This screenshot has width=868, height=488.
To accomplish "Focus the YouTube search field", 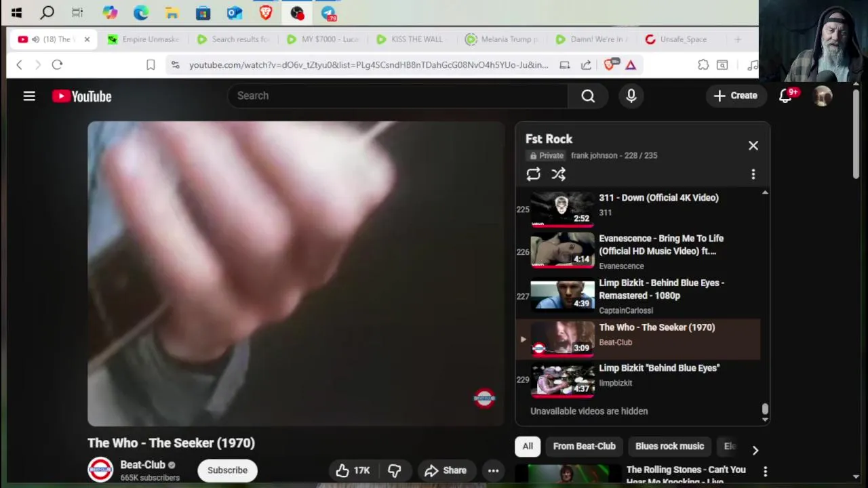I will [398, 96].
